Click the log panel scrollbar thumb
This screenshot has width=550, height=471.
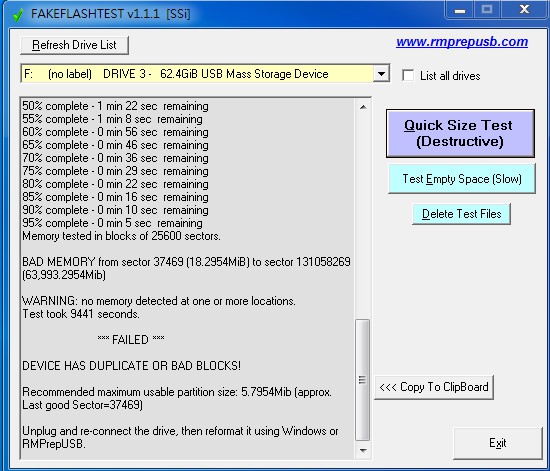(363, 379)
